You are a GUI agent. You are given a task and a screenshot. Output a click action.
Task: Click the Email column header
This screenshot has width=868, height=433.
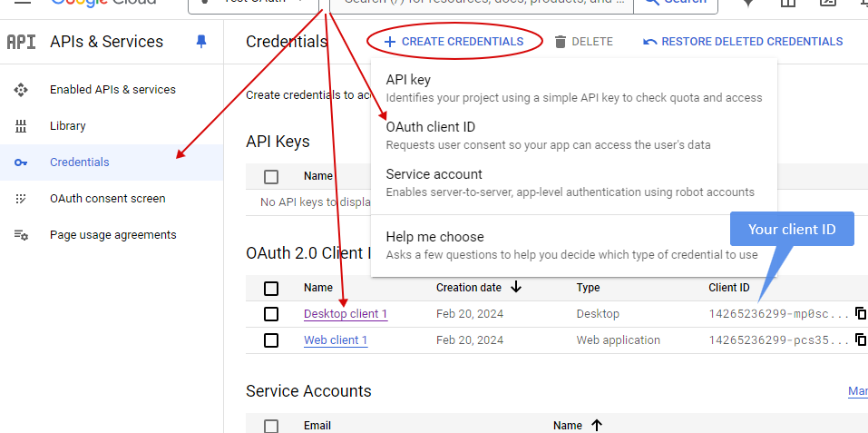(x=317, y=425)
